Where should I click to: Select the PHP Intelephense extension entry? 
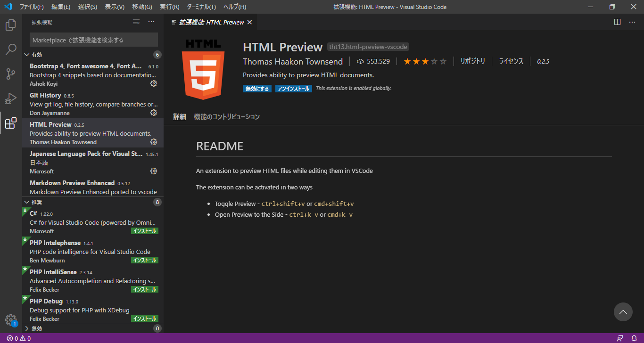[x=93, y=251]
